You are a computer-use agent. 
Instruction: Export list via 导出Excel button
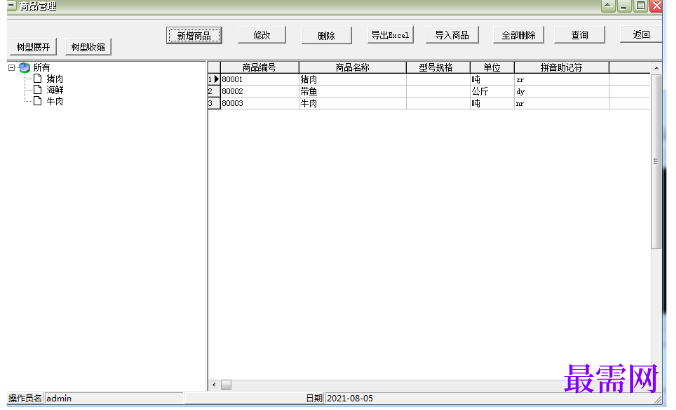click(x=390, y=35)
